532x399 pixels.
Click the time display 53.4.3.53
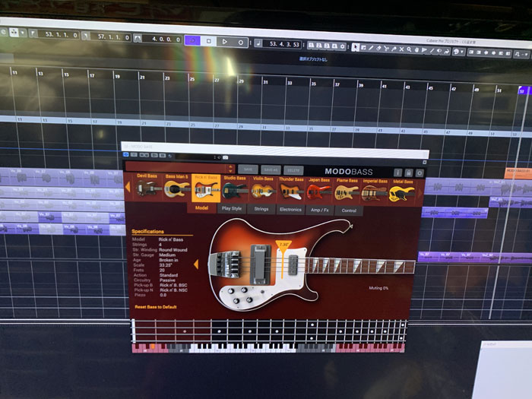281,44
